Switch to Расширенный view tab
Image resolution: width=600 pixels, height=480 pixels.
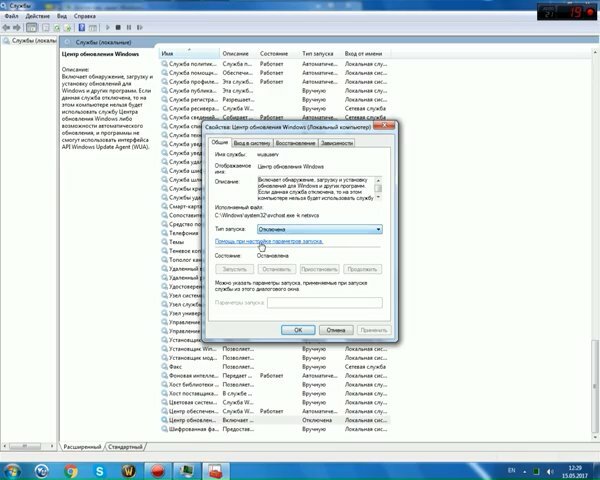point(82,447)
